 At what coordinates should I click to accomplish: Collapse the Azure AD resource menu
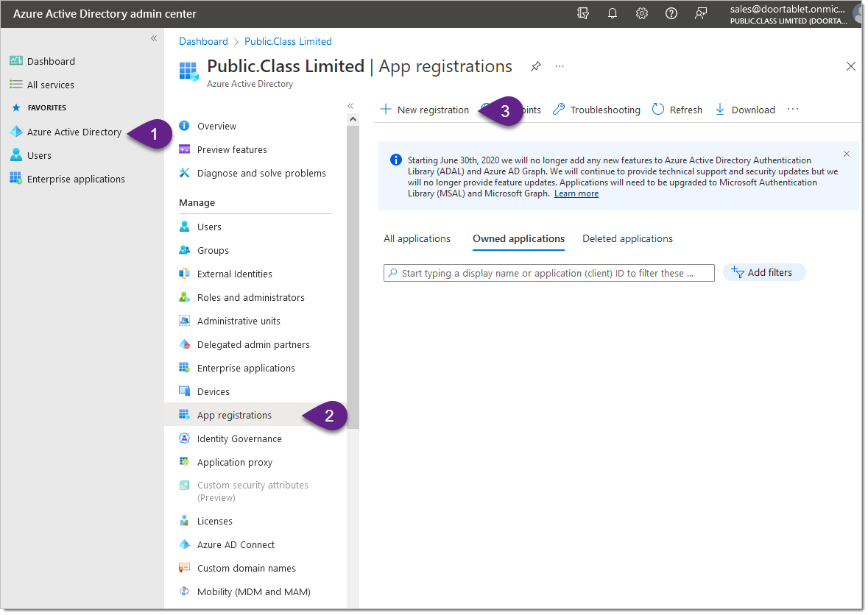point(350,106)
